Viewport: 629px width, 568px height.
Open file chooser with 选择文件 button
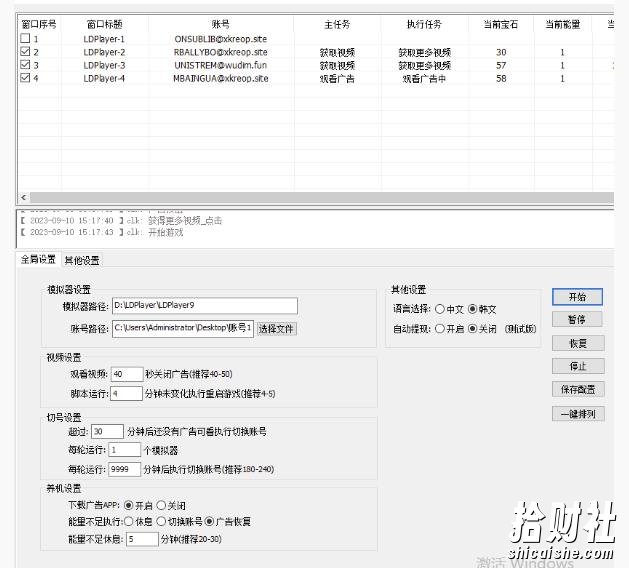click(277, 329)
